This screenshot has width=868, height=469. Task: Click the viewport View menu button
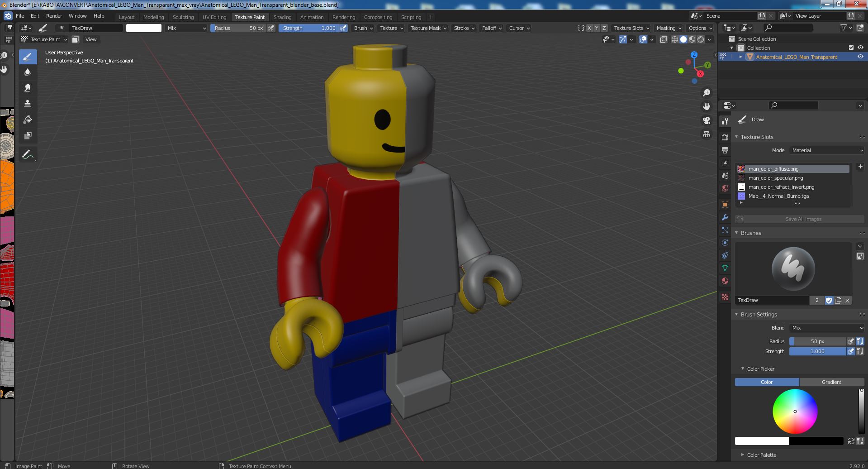91,39
